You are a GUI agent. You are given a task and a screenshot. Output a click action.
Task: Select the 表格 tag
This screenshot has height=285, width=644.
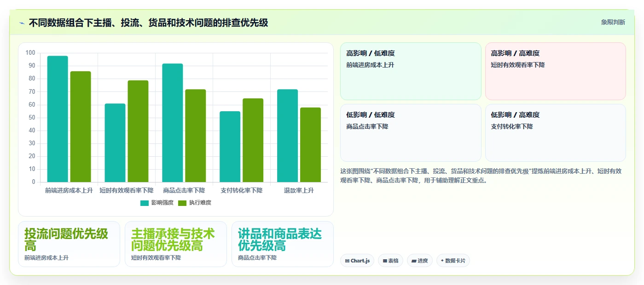pos(390,261)
